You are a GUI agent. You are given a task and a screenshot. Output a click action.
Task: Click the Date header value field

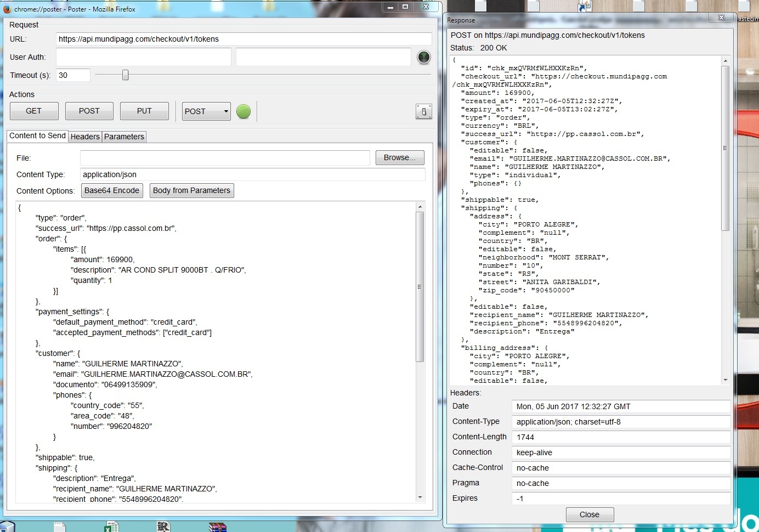pyautogui.click(x=621, y=406)
